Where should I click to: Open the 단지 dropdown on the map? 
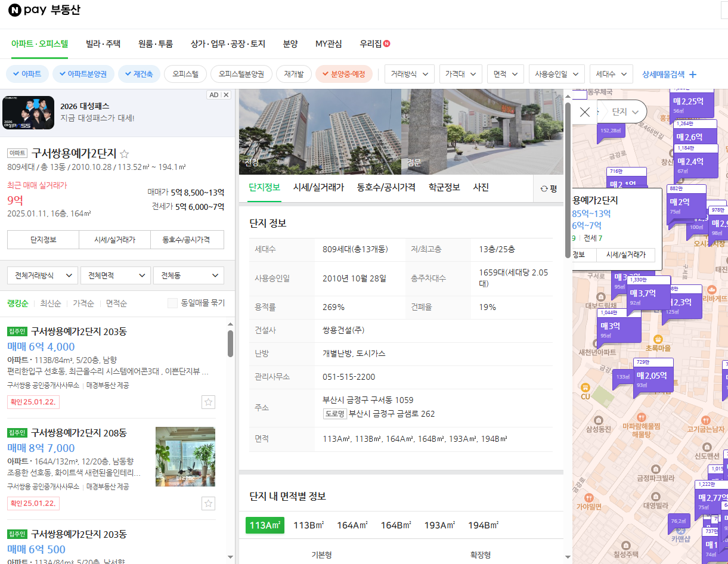[622, 111]
